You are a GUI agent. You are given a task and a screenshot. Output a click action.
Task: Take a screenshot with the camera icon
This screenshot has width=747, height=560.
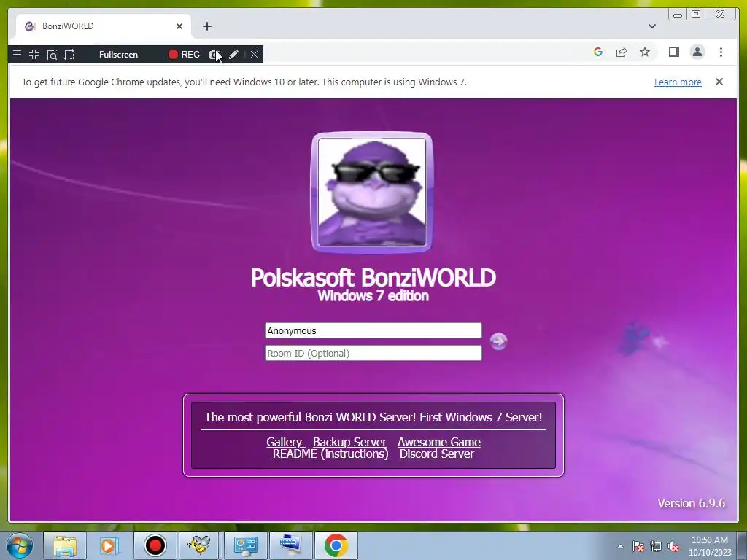tap(215, 54)
